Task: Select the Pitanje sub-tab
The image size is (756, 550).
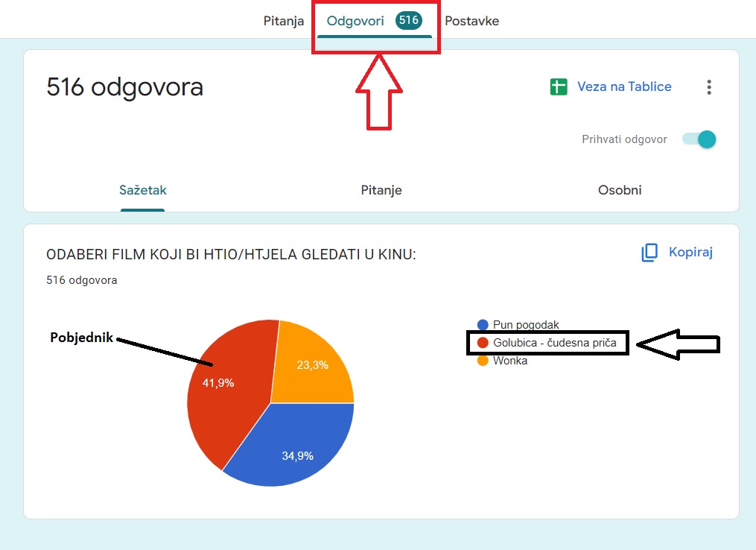Action: click(x=381, y=190)
